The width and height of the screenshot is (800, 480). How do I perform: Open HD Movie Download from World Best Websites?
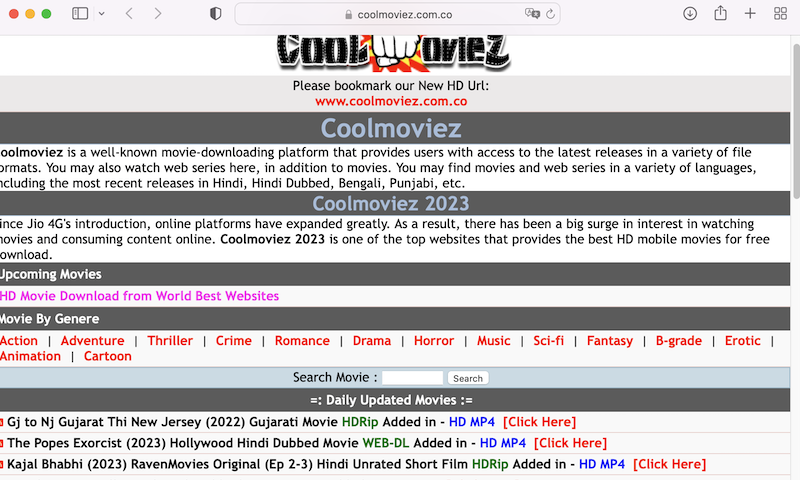click(x=139, y=296)
